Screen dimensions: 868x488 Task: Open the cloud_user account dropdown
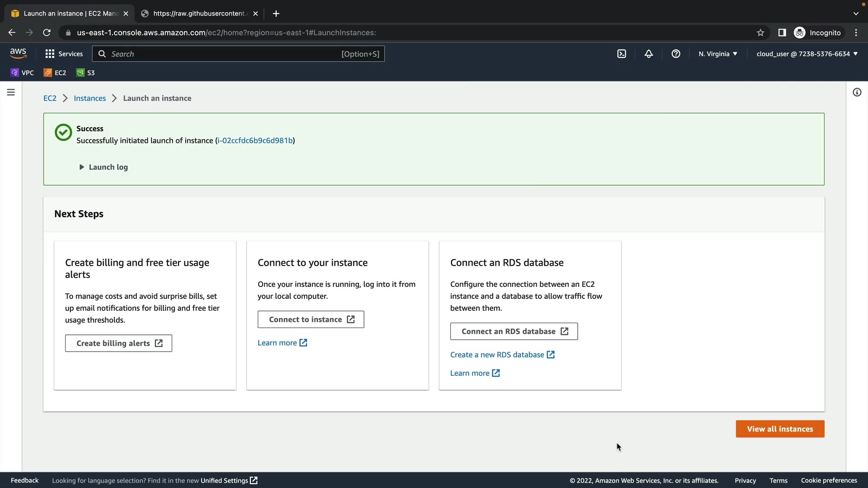pyautogui.click(x=807, y=54)
